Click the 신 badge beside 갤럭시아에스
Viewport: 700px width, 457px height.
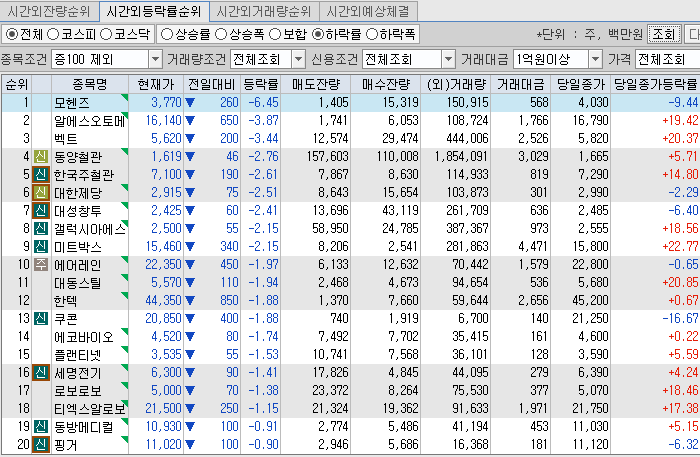tap(41, 228)
